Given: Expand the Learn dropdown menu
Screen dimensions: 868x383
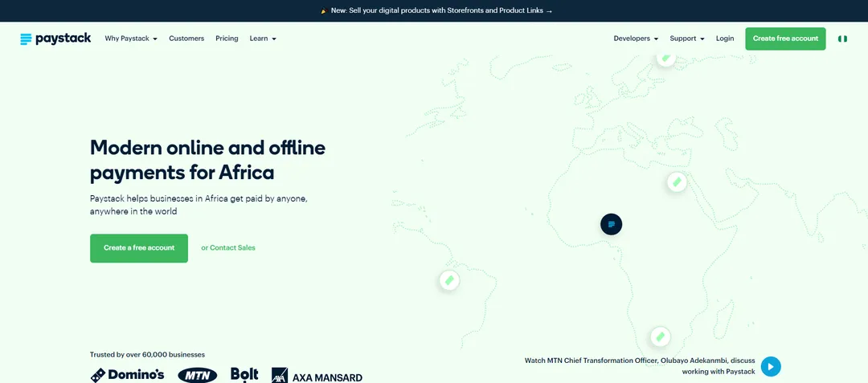Looking at the screenshot, I should tap(263, 39).
